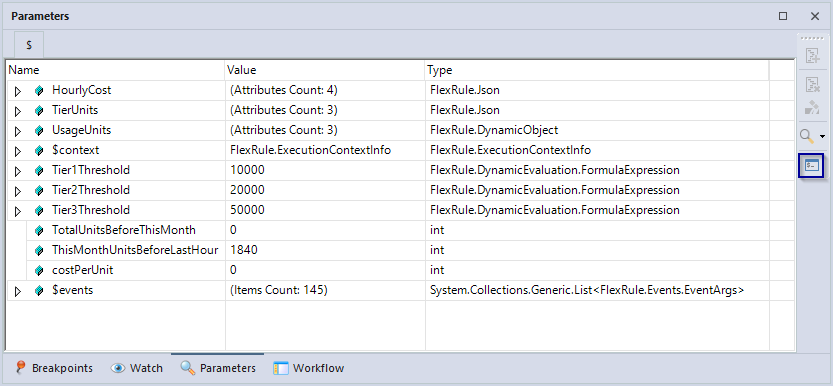Click the System.Collections.Generic.List type cell
Image resolution: width=833 pixels, height=386 pixels.
click(x=587, y=290)
